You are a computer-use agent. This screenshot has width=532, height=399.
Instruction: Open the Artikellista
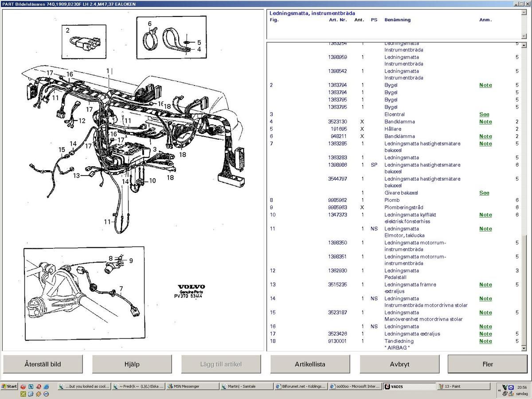tap(310, 364)
